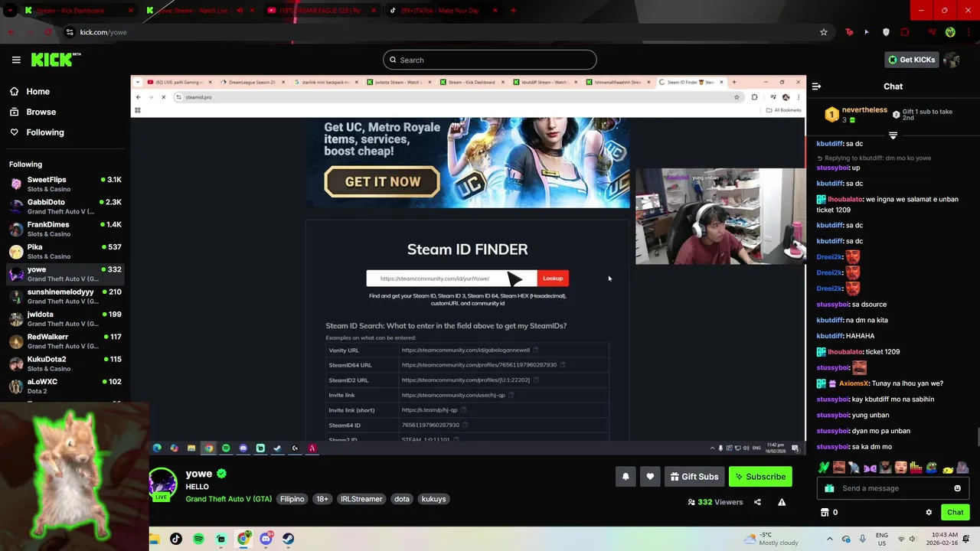Open KukuDota2 channel in Following list

[65, 364]
